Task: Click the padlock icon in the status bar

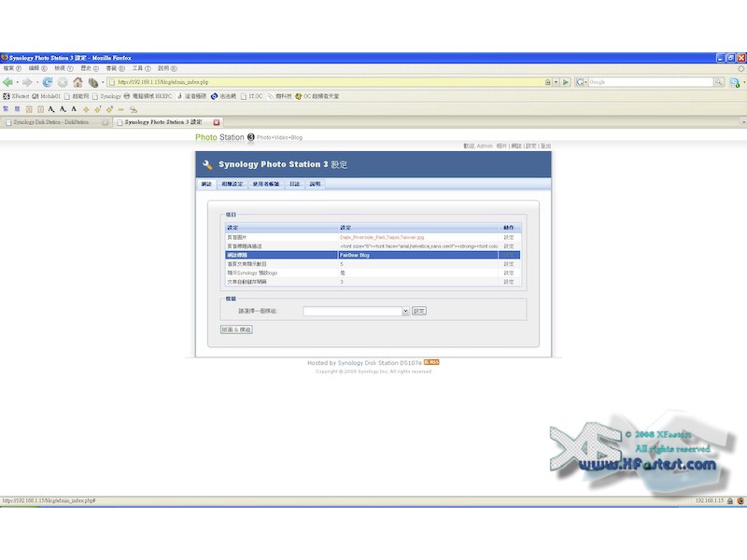Action: tap(730, 501)
